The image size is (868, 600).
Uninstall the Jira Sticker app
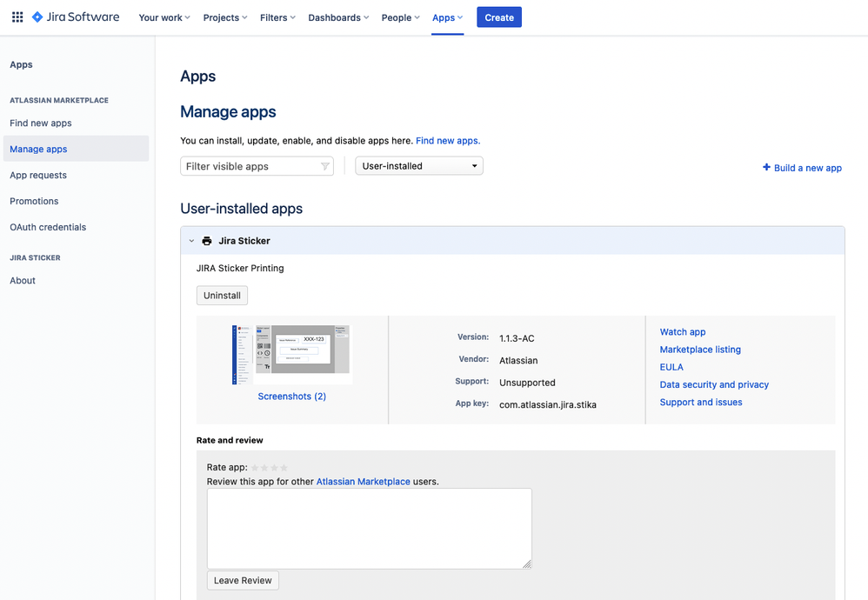(222, 296)
